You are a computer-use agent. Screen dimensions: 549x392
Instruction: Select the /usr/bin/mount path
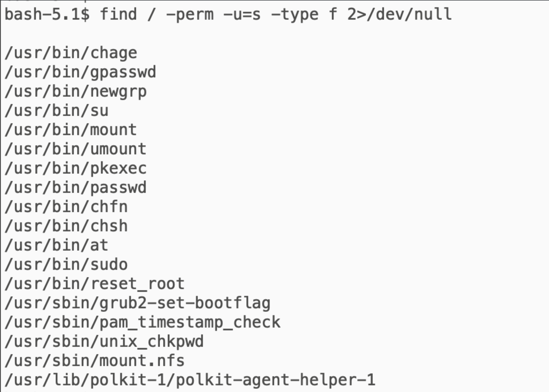[x=71, y=130]
